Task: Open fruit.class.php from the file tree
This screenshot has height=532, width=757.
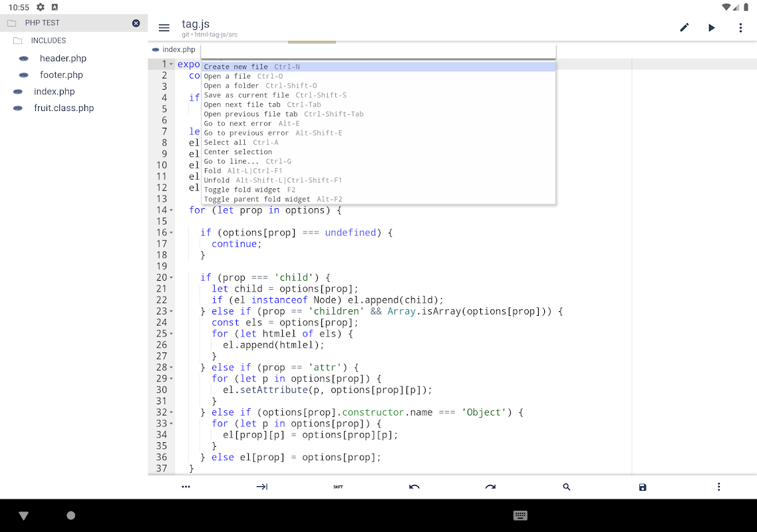Action: tap(64, 108)
